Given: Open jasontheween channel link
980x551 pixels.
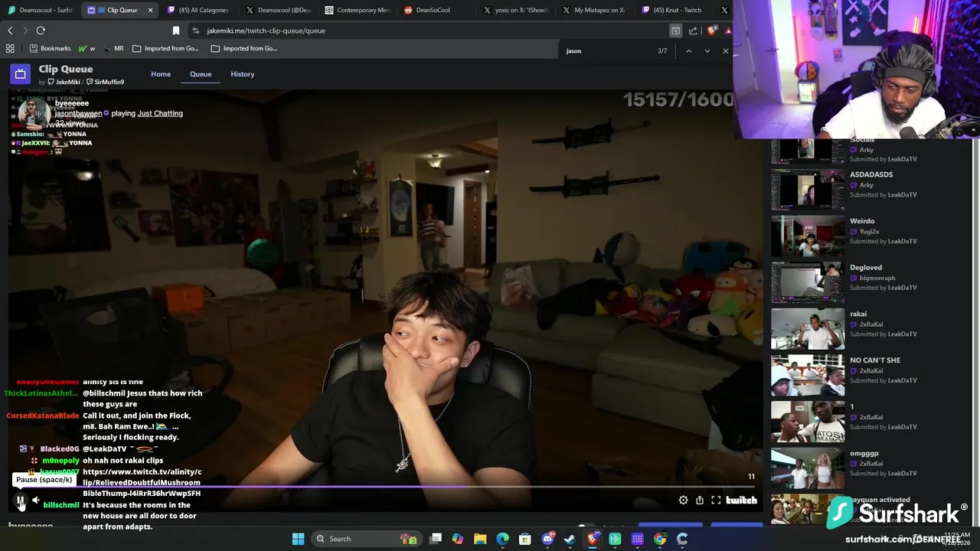Looking at the screenshot, I should [x=78, y=113].
